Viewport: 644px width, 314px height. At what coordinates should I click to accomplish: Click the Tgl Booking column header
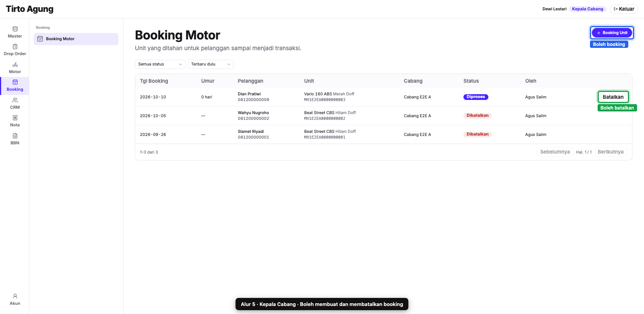[154, 81]
